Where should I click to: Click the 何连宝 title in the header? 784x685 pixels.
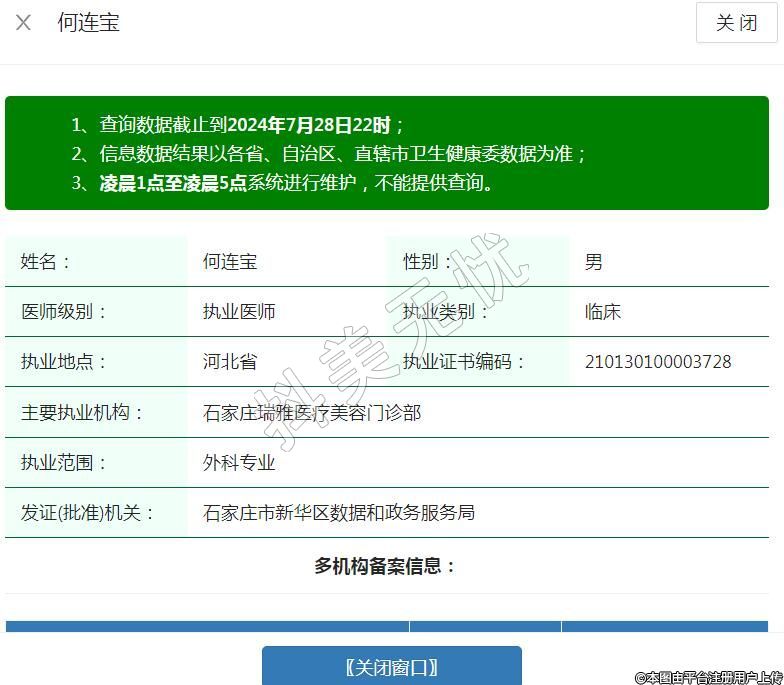[x=89, y=23]
